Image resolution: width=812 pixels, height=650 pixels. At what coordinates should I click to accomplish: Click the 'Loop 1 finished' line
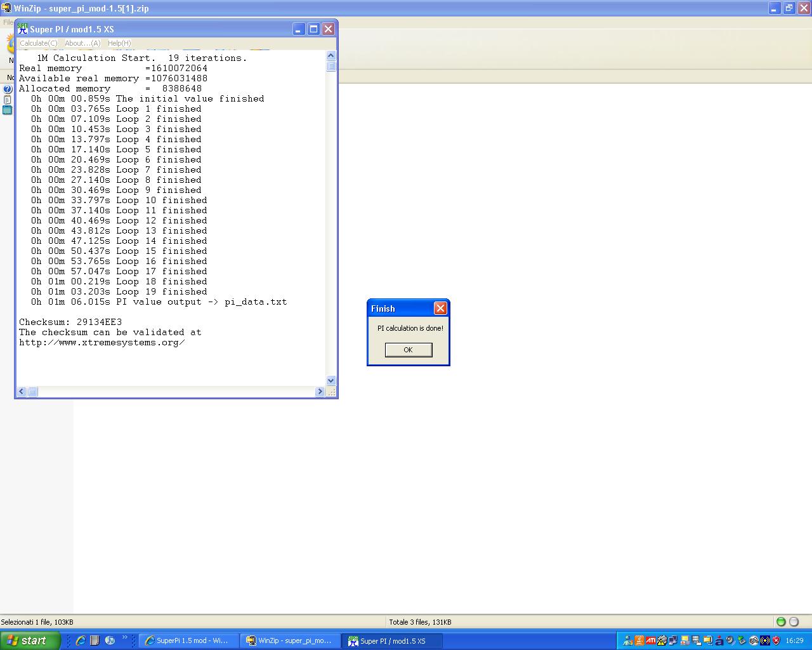coord(116,109)
